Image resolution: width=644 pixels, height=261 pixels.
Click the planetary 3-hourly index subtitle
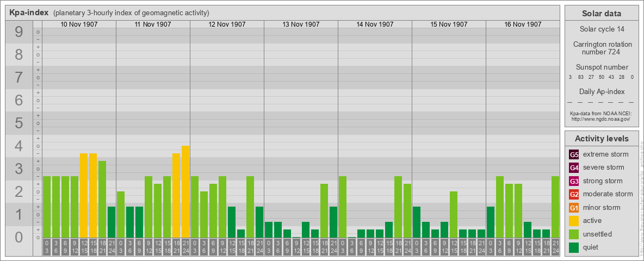click(x=132, y=13)
